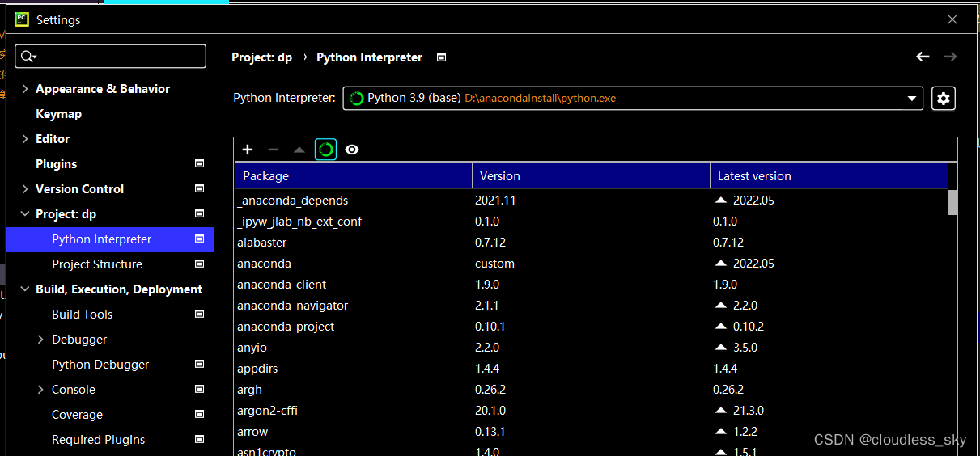
Task: Click project-level icon beside Coverage
Action: [200, 414]
